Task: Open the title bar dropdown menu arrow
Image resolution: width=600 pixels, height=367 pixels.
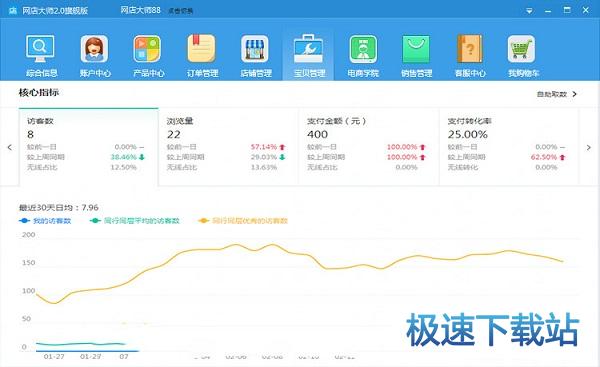Action: (x=529, y=11)
